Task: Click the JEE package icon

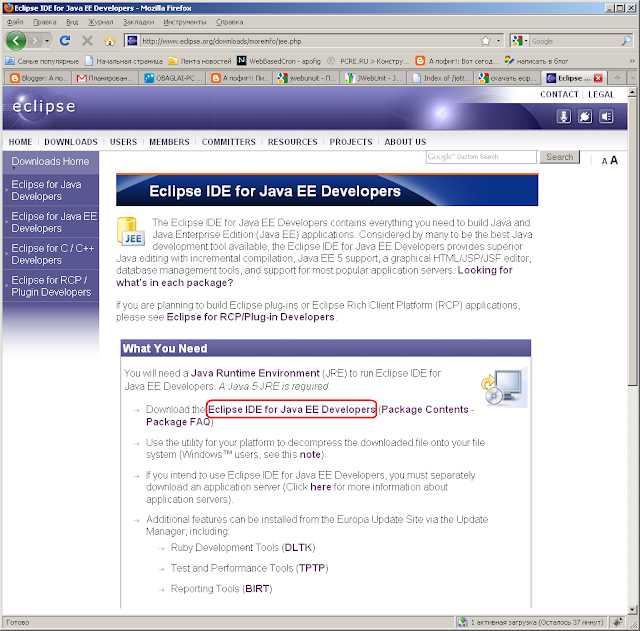Action: pyautogui.click(x=131, y=231)
